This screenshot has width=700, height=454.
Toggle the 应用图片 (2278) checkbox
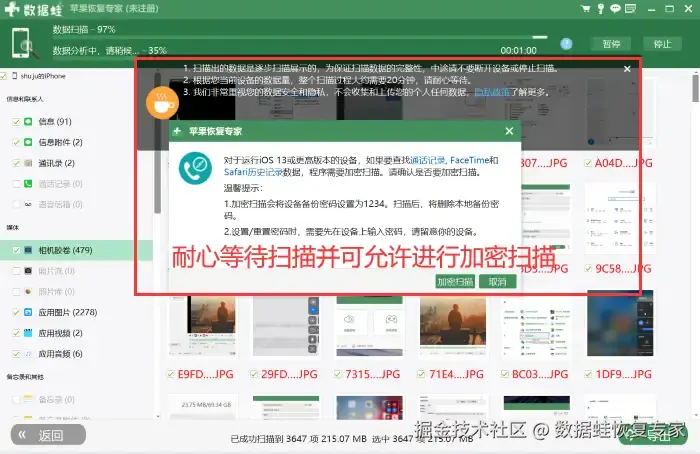coord(16,312)
